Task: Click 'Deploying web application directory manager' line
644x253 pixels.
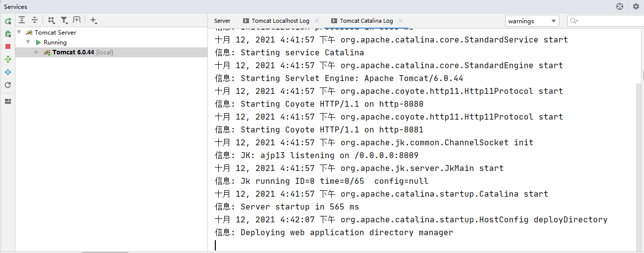Action: tap(334, 232)
